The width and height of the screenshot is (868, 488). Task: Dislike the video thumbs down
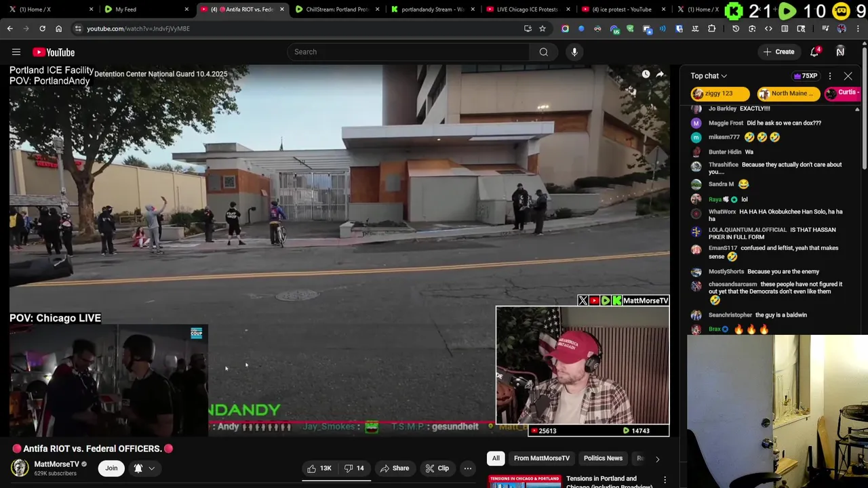354,468
